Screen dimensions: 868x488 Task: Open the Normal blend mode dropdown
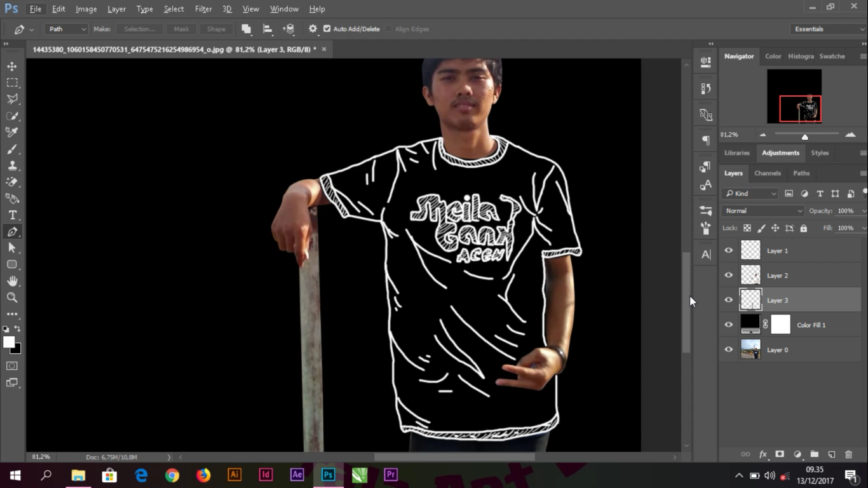(762, 210)
